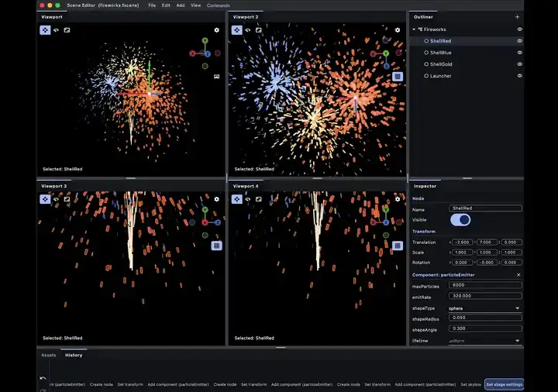Open the Edit menu
This screenshot has height=392, width=558.
click(166, 5)
